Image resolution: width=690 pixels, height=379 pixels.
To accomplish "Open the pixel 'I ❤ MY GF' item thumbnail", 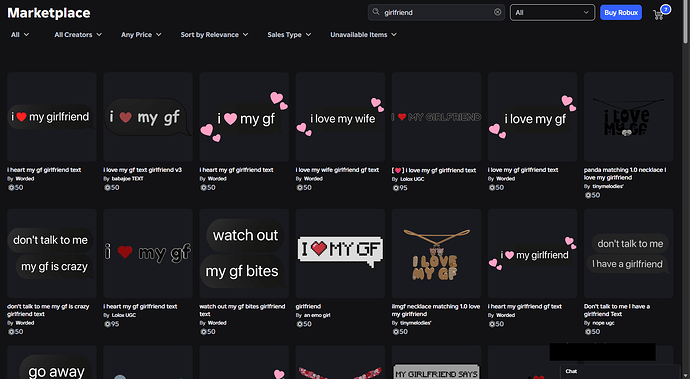I will tap(340, 254).
